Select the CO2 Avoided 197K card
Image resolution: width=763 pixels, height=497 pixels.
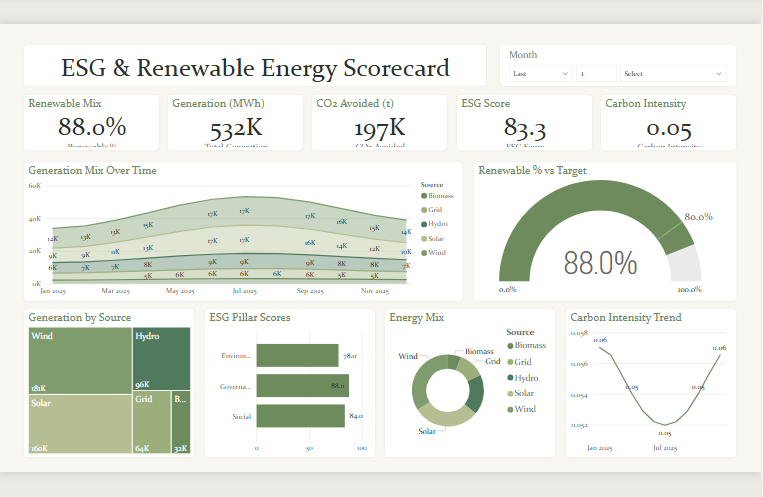380,123
